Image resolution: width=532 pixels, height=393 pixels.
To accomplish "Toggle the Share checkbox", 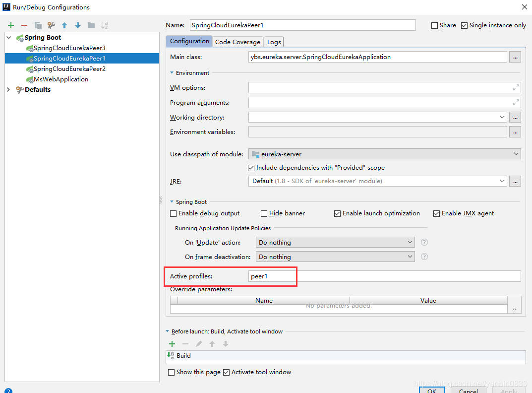I will [434, 25].
